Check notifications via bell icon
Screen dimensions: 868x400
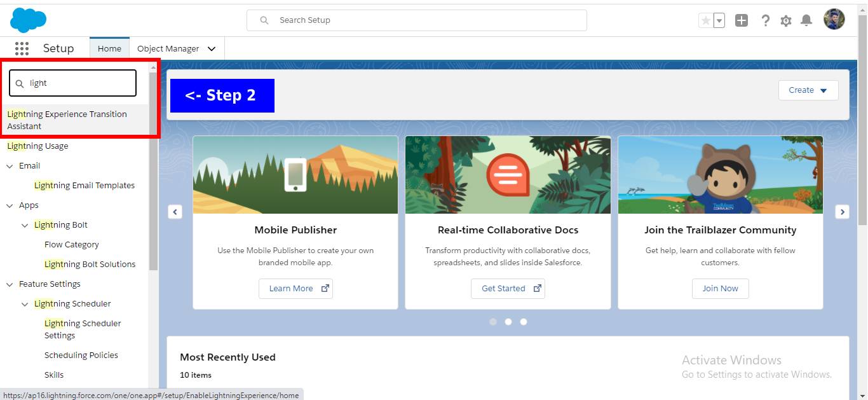(x=806, y=20)
